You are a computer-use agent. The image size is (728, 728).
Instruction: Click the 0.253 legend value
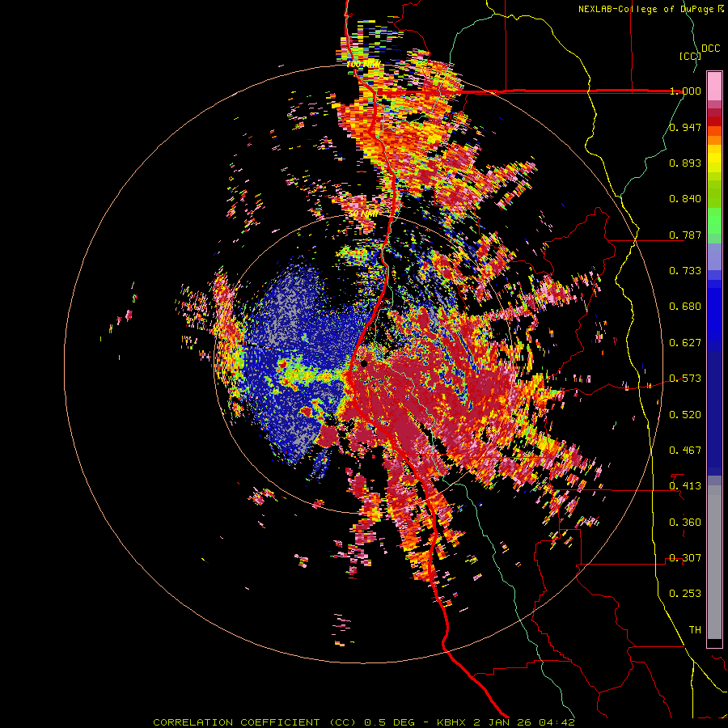pyautogui.click(x=685, y=594)
